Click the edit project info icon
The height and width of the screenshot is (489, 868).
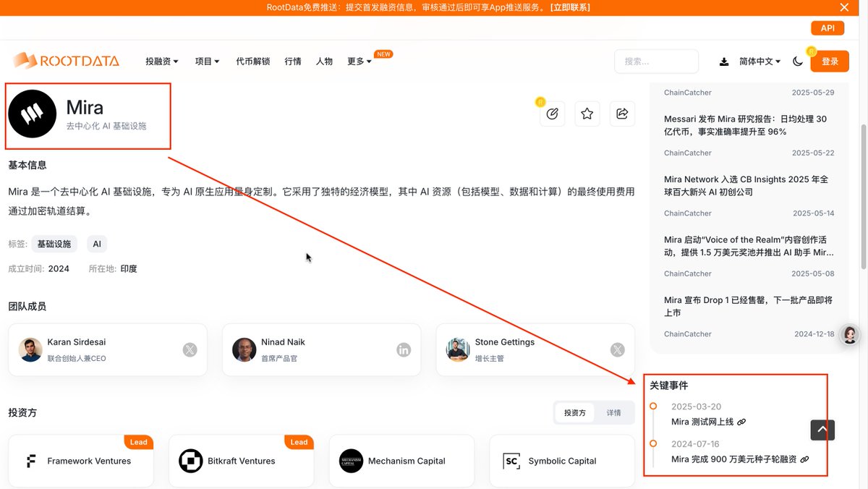(x=553, y=114)
